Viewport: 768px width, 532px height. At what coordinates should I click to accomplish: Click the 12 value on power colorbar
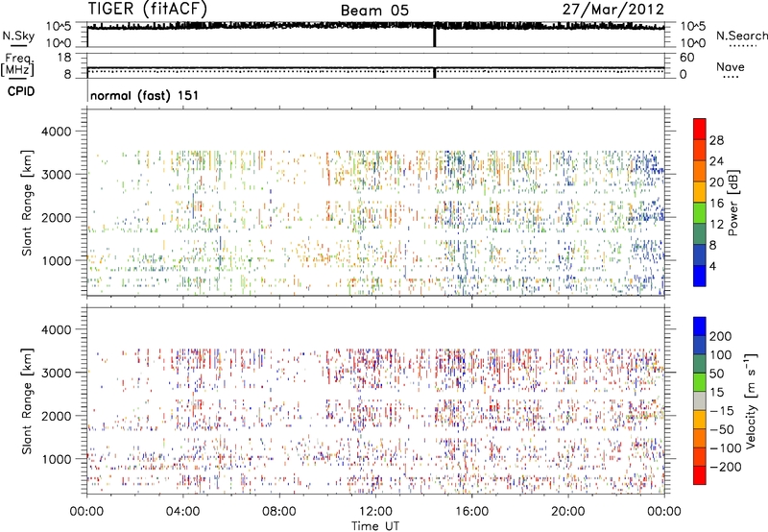pyautogui.click(x=716, y=225)
